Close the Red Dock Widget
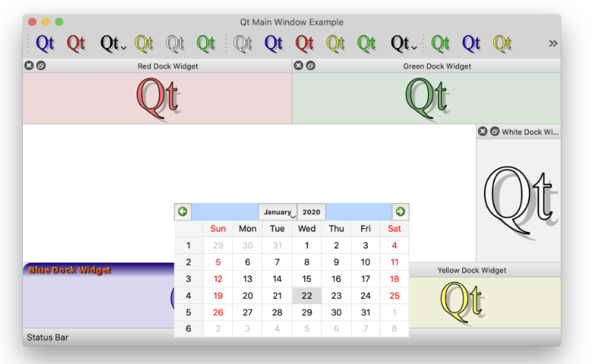Image resolution: width=591 pixels, height=364 pixels. pos(29,66)
